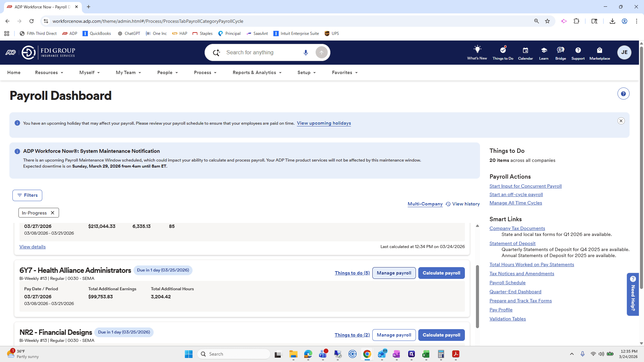Open Excel from the Windows taskbar
This screenshot has height=362, width=644.
[x=426, y=354]
